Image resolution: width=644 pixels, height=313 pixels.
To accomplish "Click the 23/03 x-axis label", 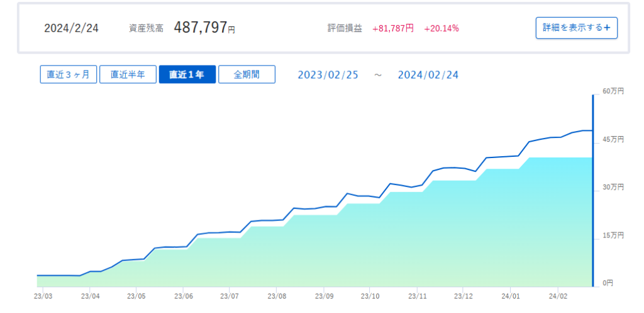I will [42, 296].
